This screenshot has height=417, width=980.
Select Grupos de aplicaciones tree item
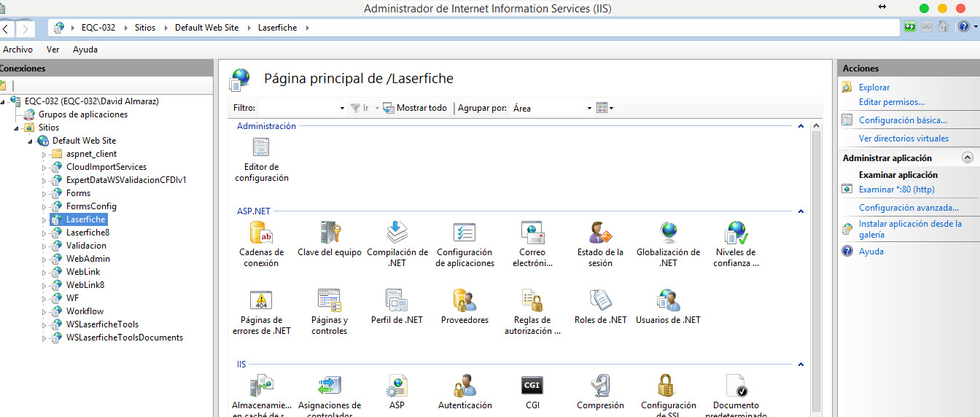click(x=83, y=114)
